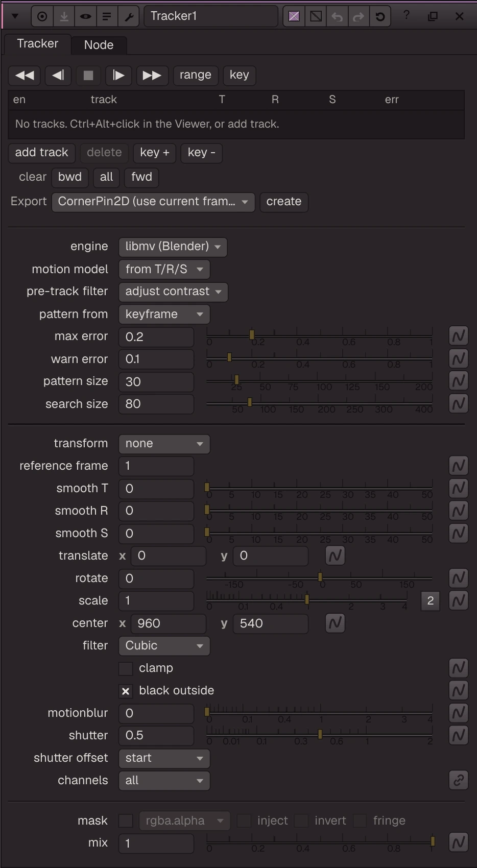This screenshot has width=477, height=868.
Task: Open the wrench settings icon
Action: click(x=128, y=16)
